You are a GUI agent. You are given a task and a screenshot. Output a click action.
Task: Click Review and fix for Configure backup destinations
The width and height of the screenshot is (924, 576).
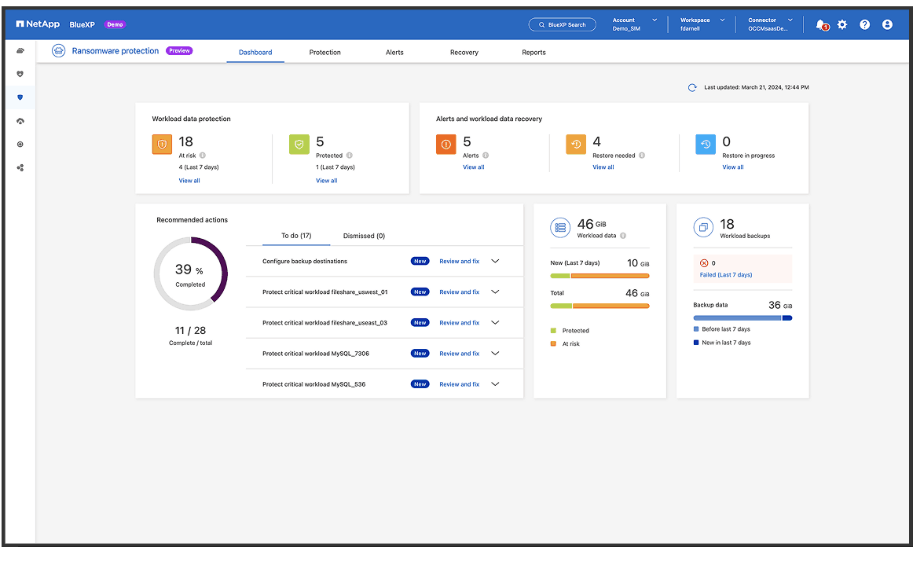(460, 262)
